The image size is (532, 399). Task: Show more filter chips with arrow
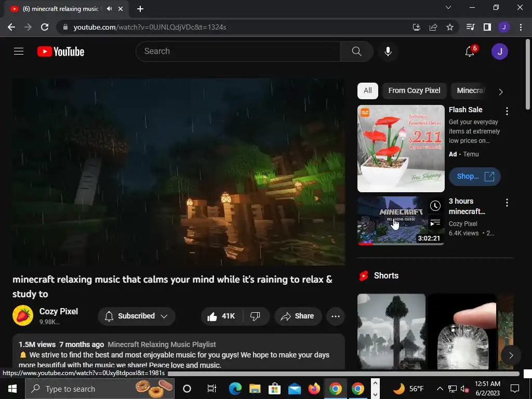point(500,91)
